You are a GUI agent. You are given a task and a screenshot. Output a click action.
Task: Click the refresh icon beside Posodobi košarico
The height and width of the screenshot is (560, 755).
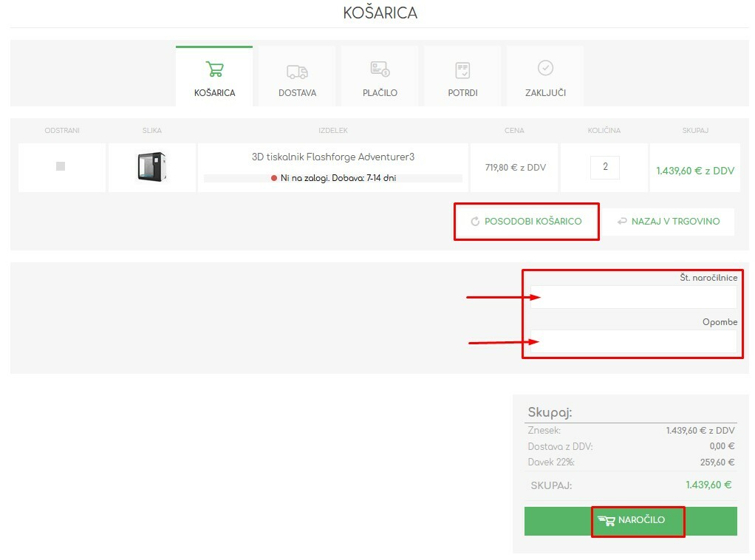point(475,222)
